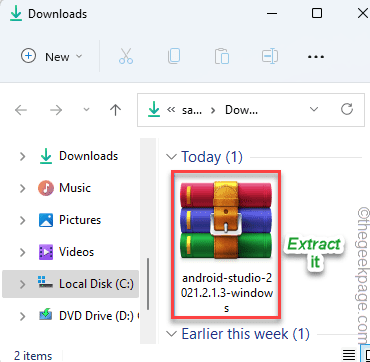Click the Downloads arrow icon in sidebar
Viewport: 370px width, 362px height.
coord(46,156)
